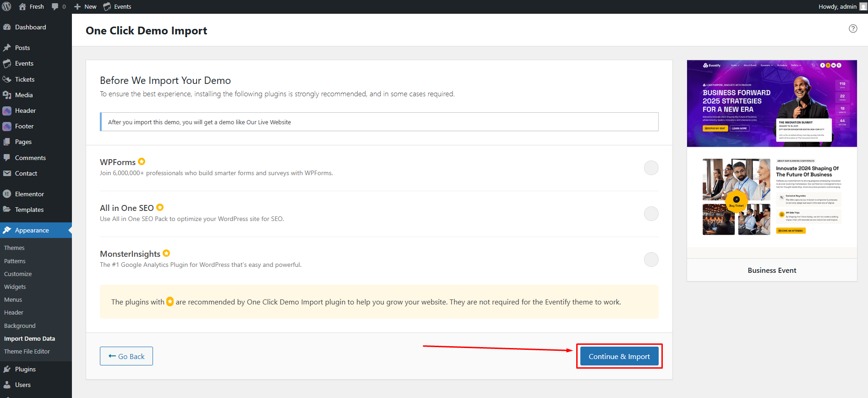Enable the All in One SEO toggle
The image size is (868, 398).
point(651,214)
